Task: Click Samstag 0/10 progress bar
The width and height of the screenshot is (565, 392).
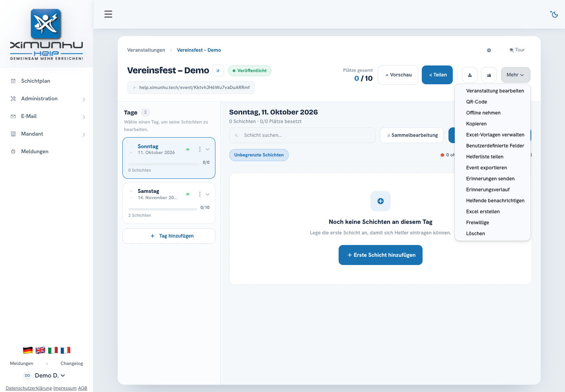Action: point(163,209)
